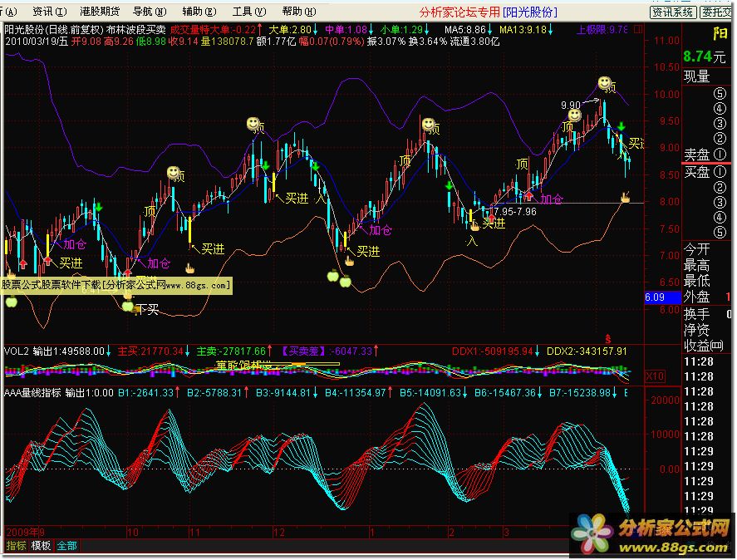Click the month 12 marker on timeline
Image resolution: width=737 pixels, height=560 pixels.
(x=279, y=533)
